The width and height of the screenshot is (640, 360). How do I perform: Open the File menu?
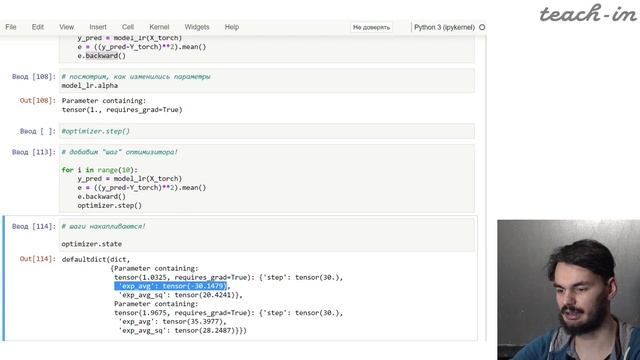click(x=11, y=27)
